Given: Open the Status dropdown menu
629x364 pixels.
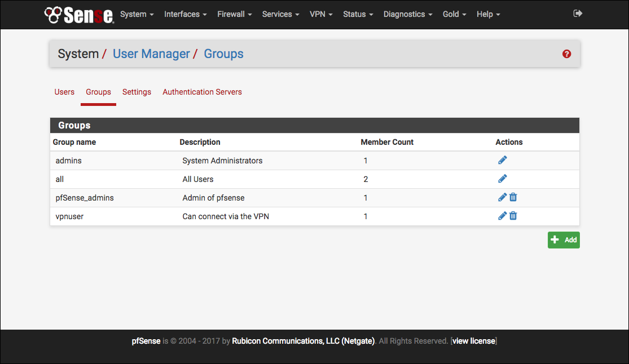Looking at the screenshot, I should point(358,14).
